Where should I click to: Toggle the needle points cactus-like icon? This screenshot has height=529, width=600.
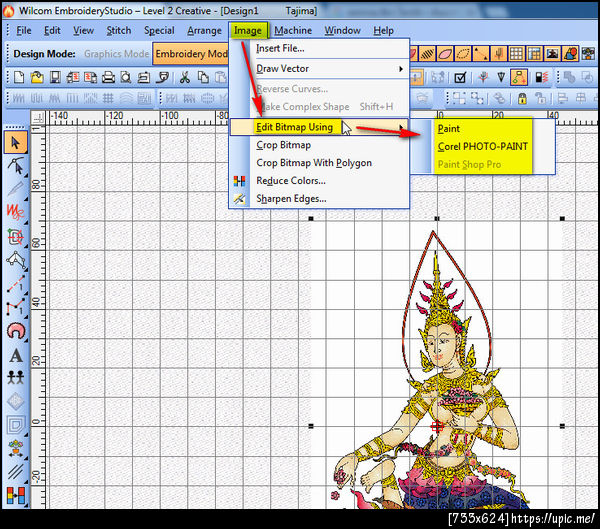click(x=498, y=54)
